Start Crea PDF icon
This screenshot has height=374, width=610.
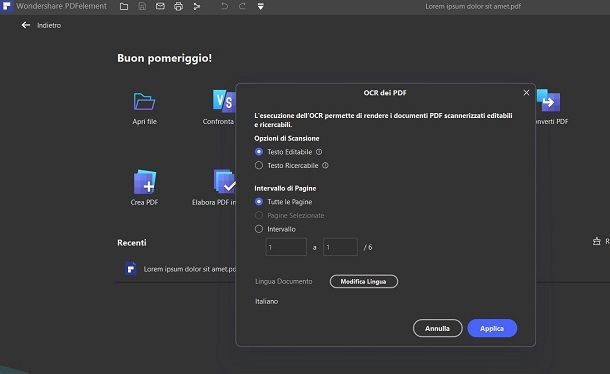(144, 182)
